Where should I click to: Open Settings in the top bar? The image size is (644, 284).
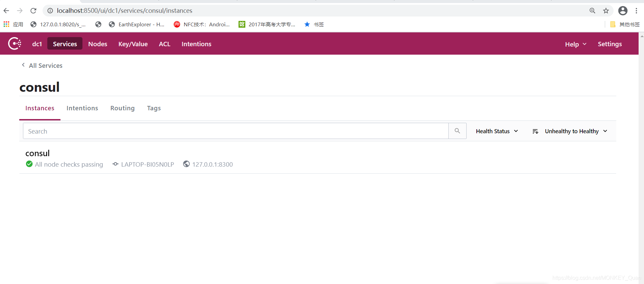pos(610,44)
